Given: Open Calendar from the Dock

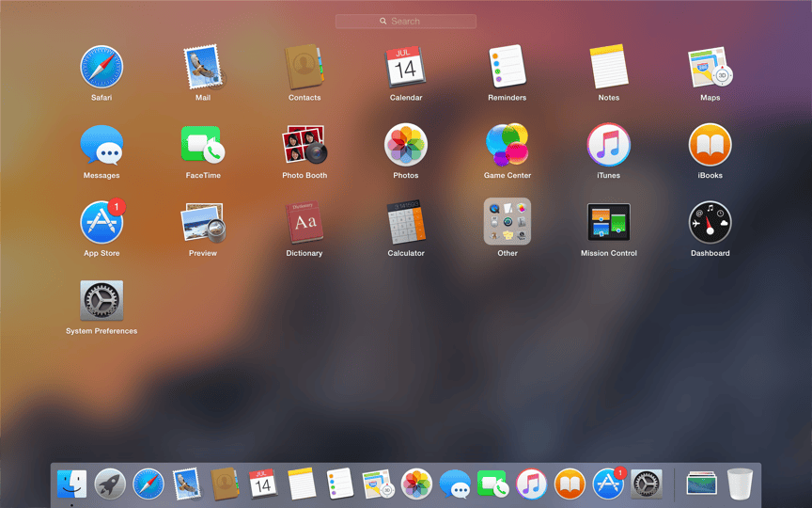Looking at the screenshot, I should coord(263,484).
